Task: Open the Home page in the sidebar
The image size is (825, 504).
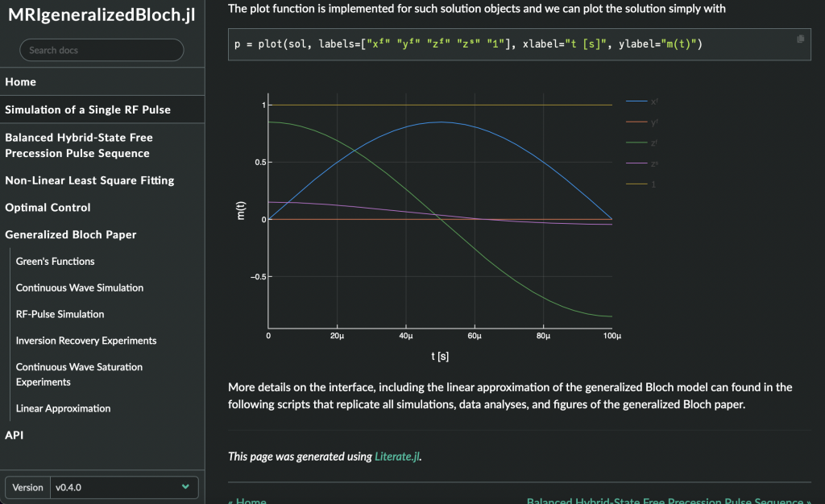Action: coord(21,82)
